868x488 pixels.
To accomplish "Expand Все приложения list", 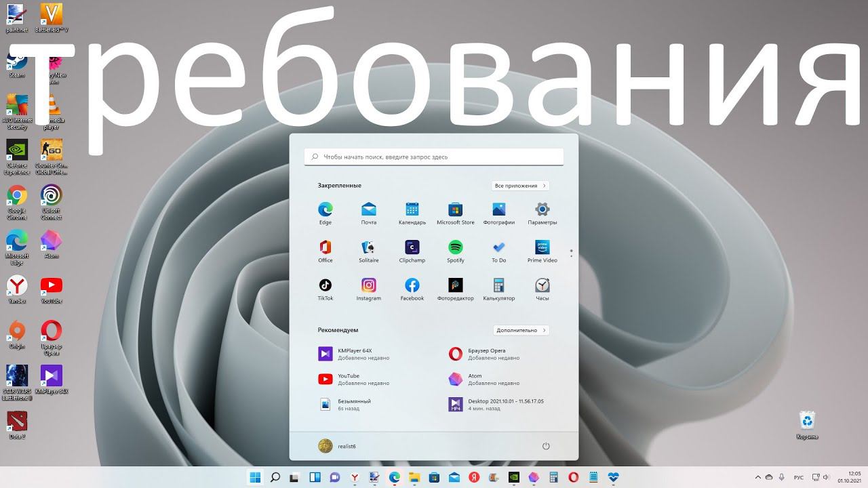I will pyautogui.click(x=520, y=186).
